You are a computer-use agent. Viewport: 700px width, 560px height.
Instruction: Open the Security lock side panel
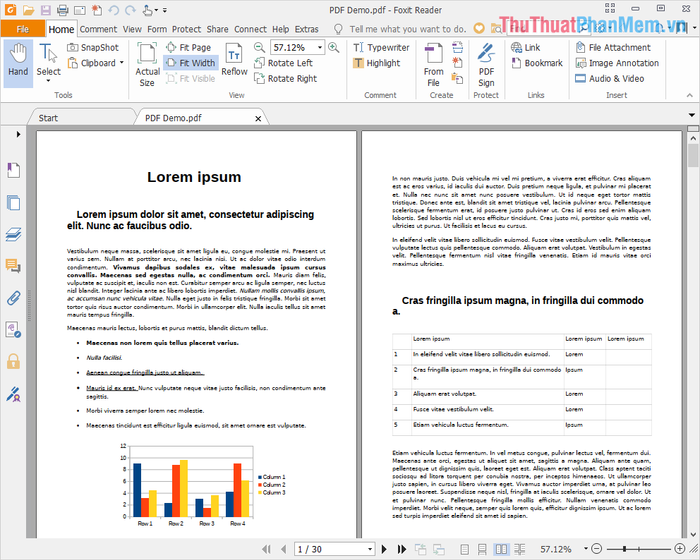[13, 361]
